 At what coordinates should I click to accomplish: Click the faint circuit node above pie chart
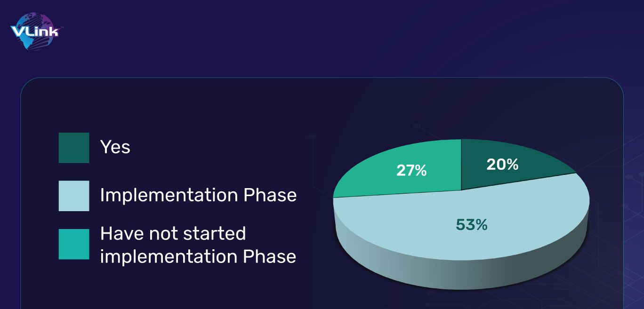417,126
